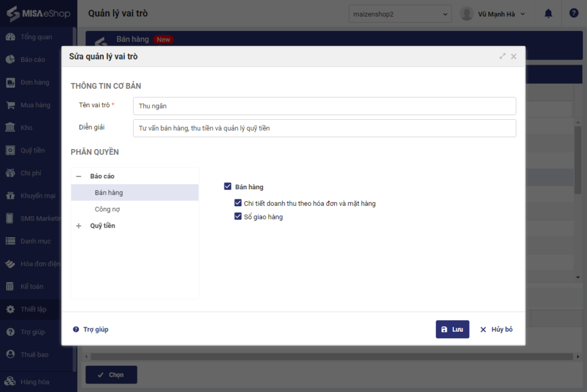Uncheck the Bán hàng parent checkbox
587x392 pixels.
pyautogui.click(x=228, y=186)
